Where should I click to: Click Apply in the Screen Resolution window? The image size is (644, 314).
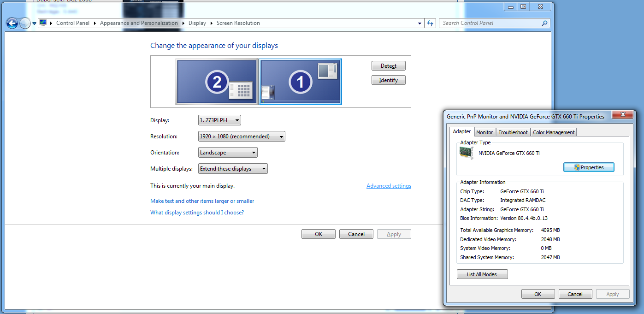tap(394, 234)
